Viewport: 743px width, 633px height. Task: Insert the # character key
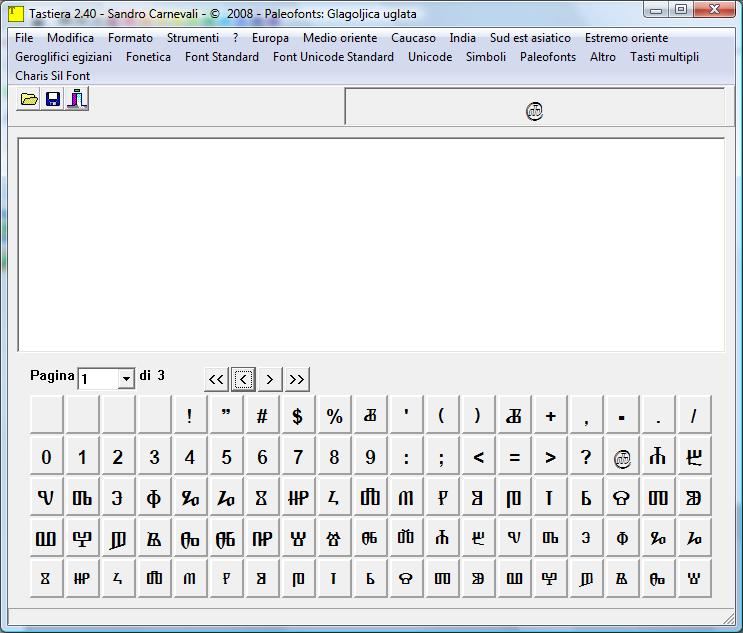coord(262,415)
